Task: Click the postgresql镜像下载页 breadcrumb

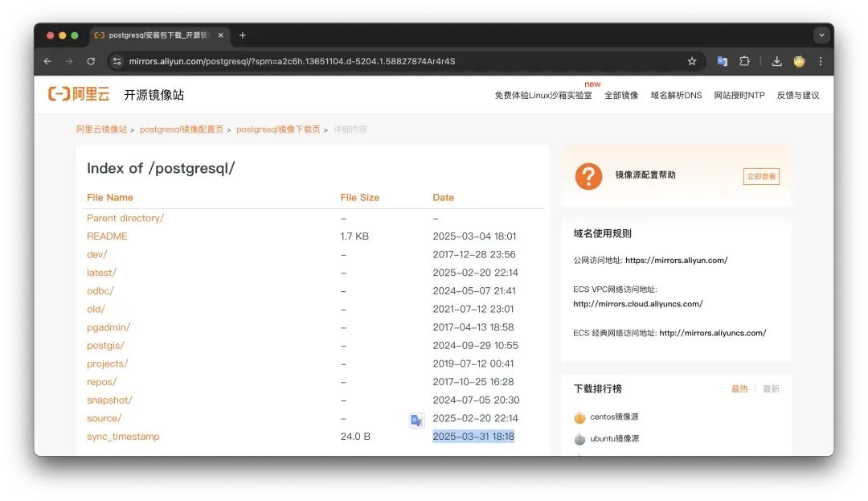Action: [x=278, y=129]
